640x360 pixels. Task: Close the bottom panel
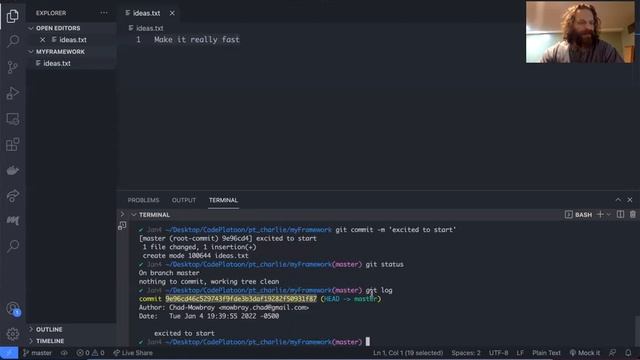(630, 200)
